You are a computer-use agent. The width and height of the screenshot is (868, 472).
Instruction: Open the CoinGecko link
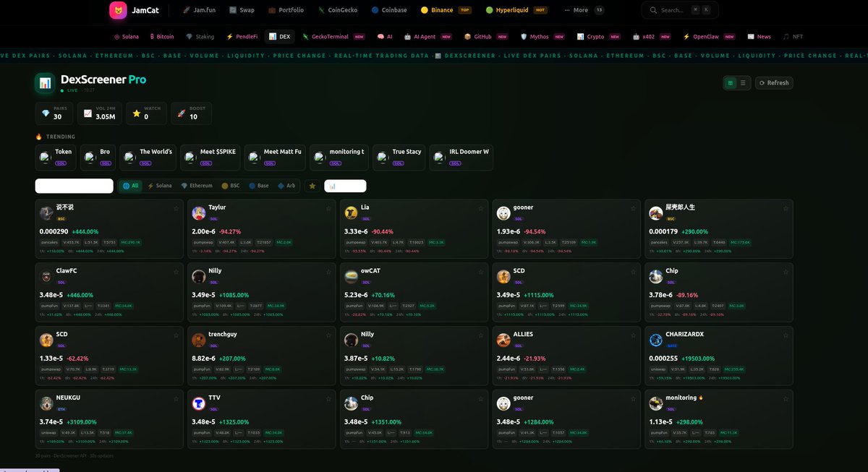point(337,10)
